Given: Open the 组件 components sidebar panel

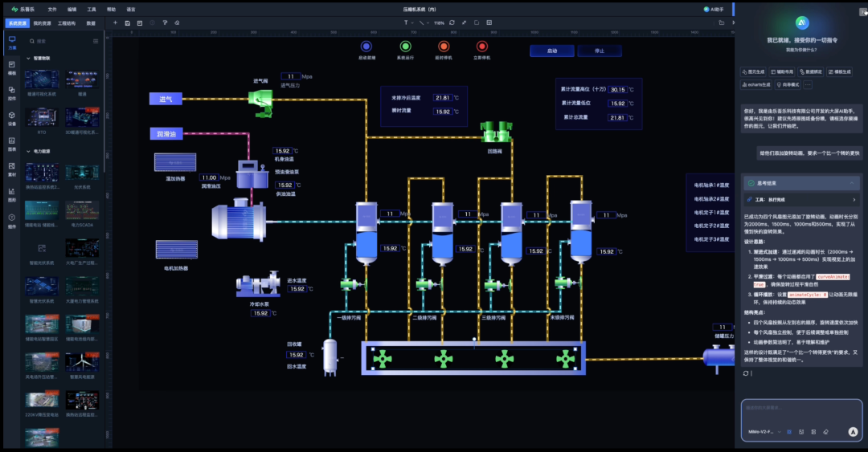Looking at the screenshot, I should point(11,222).
